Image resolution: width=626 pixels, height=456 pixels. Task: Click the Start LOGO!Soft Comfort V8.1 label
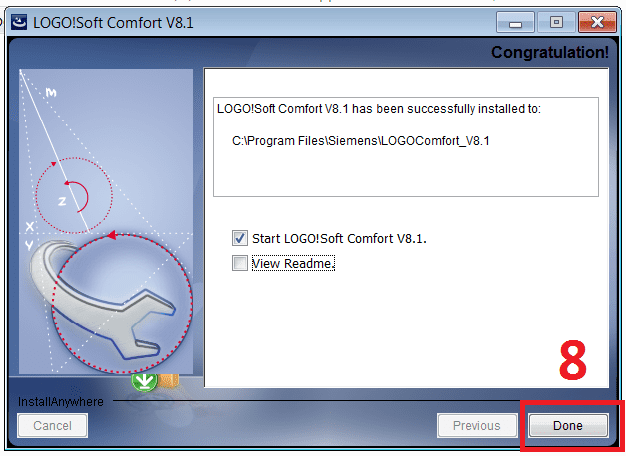pyautogui.click(x=339, y=239)
